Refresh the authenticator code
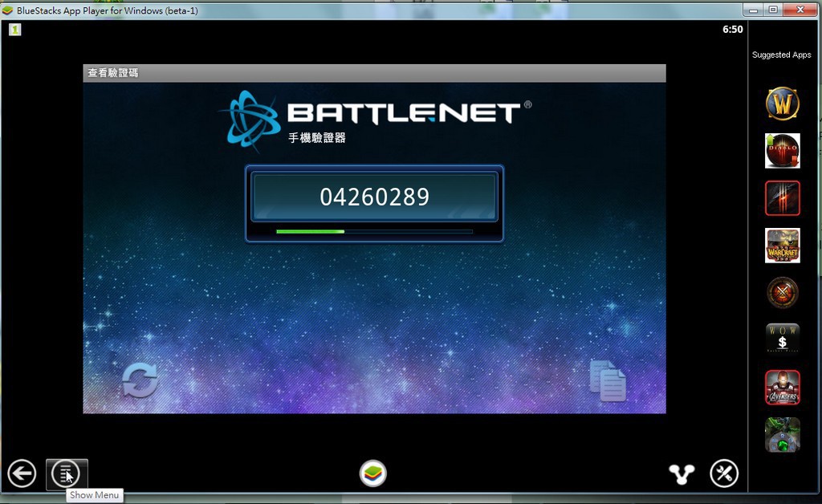Viewport: 822px width, 504px height. (140, 380)
